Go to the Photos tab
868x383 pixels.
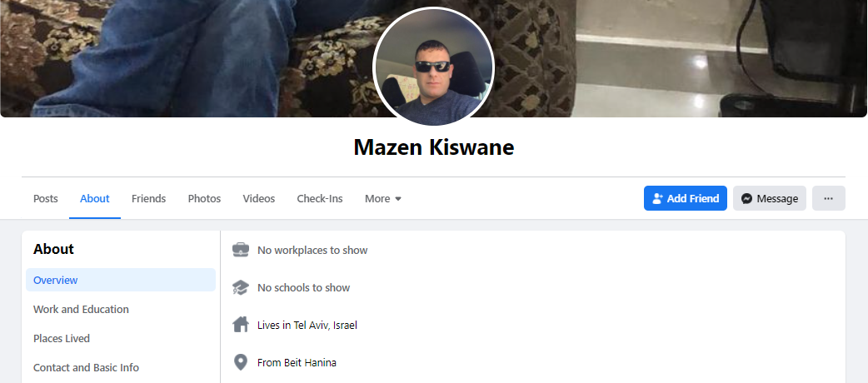[204, 198]
